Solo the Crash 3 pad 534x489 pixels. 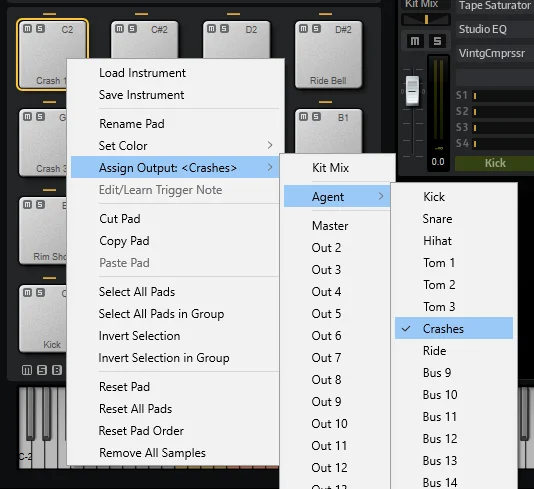tap(41, 117)
